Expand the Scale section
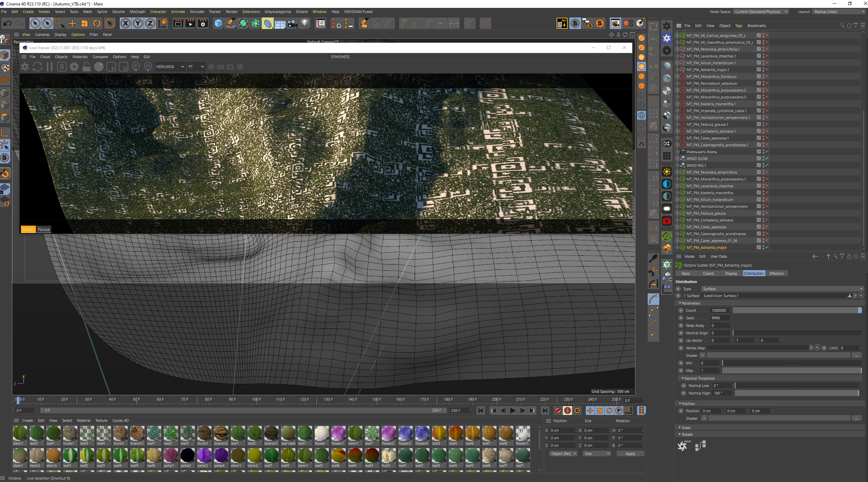This screenshot has width=868, height=482. click(686, 428)
